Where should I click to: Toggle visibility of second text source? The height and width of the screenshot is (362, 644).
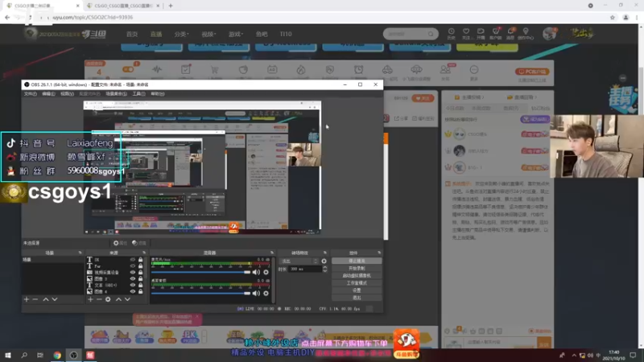click(133, 266)
